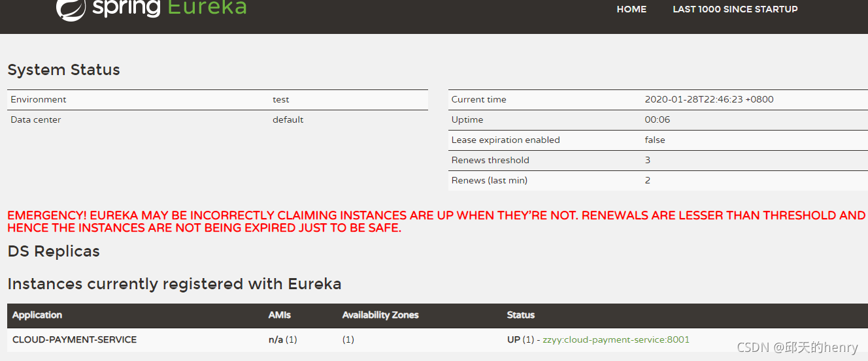Click the Renews (last min) value 2
The height and width of the screenshot is (361, 868).
pos(648,180)
